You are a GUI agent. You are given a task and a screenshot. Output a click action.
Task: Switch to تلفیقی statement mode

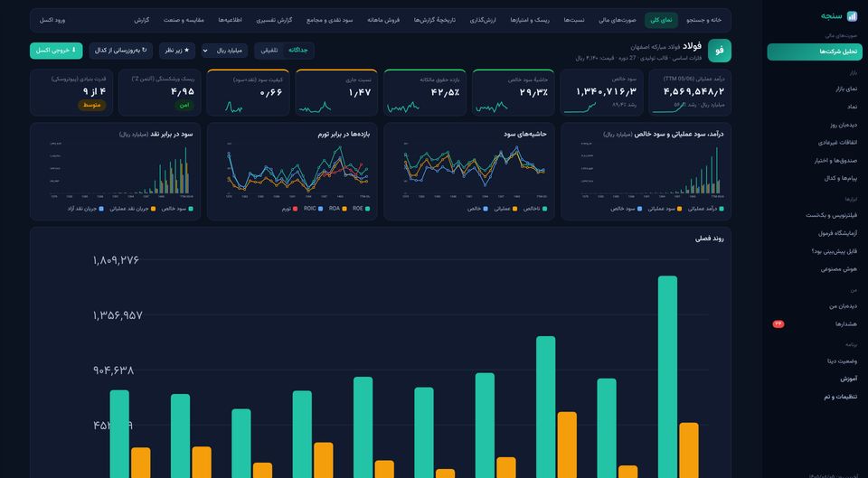(269, 51)
